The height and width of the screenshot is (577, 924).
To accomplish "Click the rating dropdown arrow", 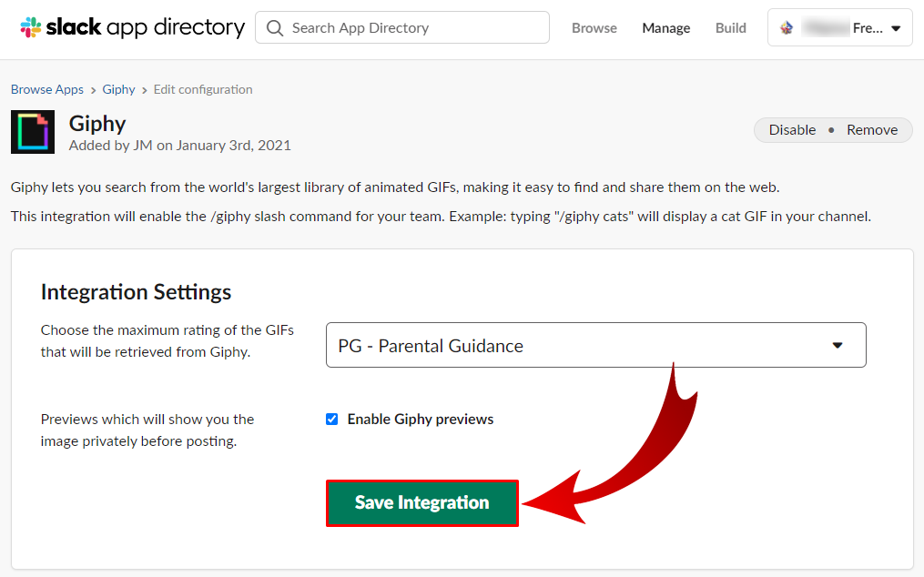I will (x=838, y=346).
